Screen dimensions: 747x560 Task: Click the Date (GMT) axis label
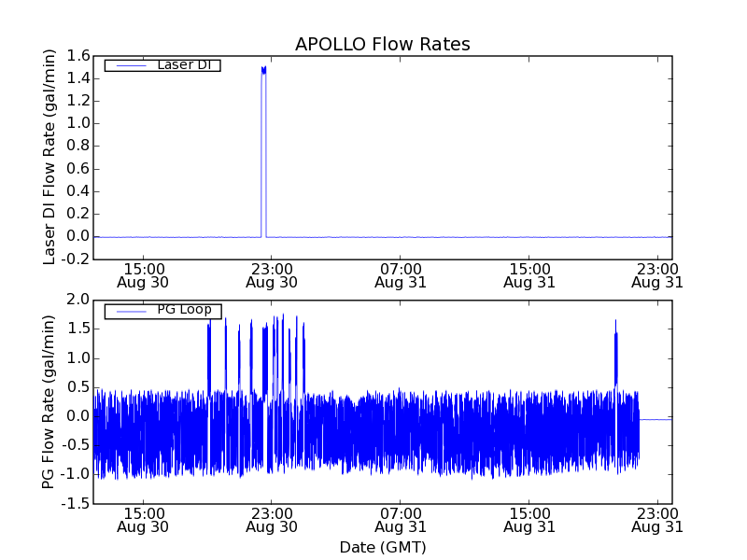pos(383,548)
